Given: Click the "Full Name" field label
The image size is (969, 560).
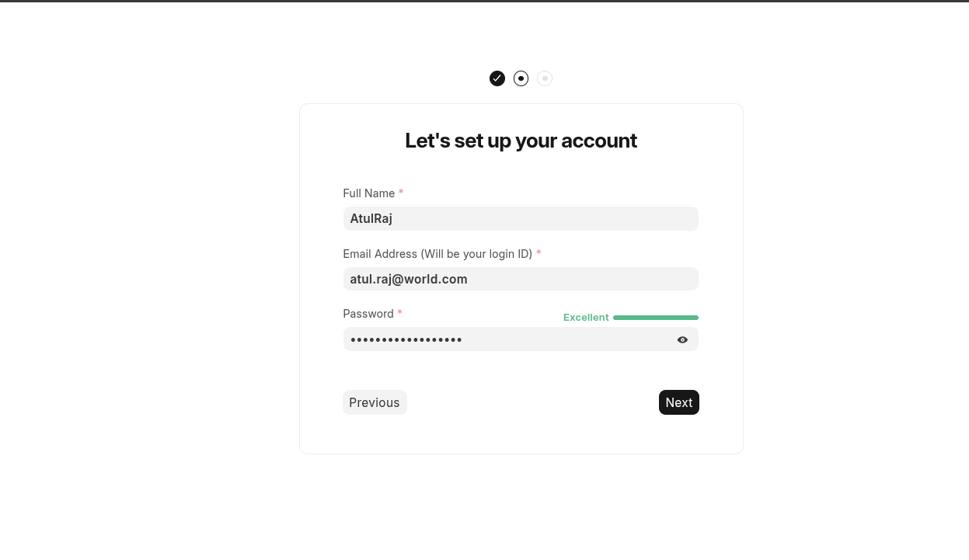Looking at the screenshot, I should 369,193.
